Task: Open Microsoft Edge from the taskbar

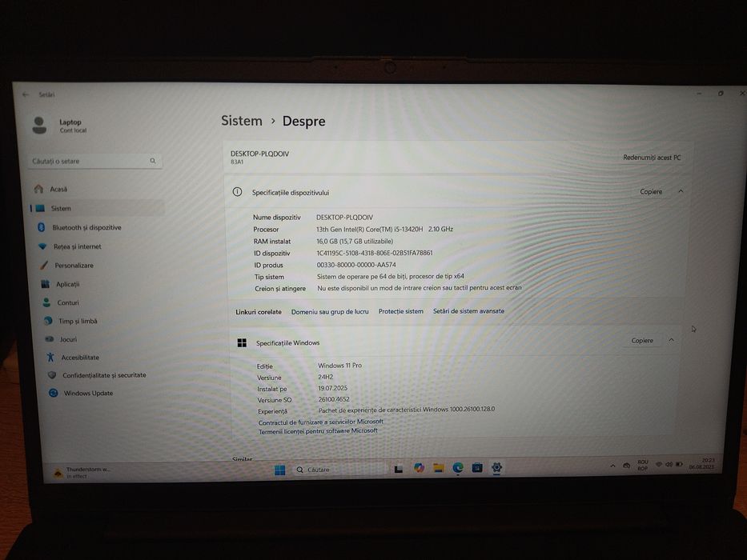Action: pos(458,468)
